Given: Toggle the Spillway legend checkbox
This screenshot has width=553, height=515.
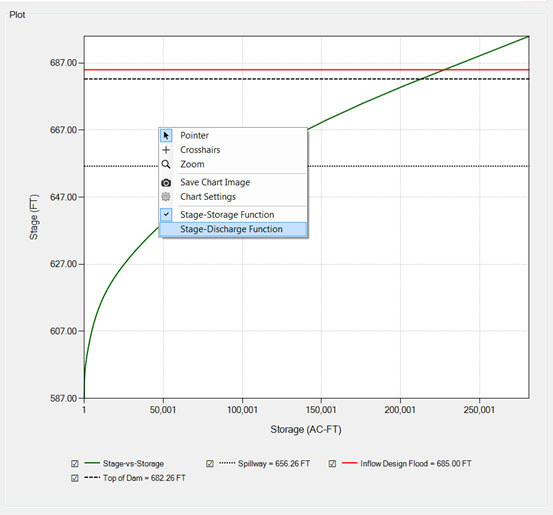Looking at the screenshot, I should (x=210, y=464).
